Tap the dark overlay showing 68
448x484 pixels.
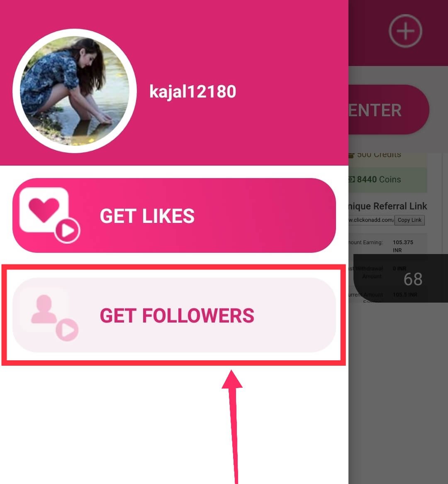click(401, 279)
